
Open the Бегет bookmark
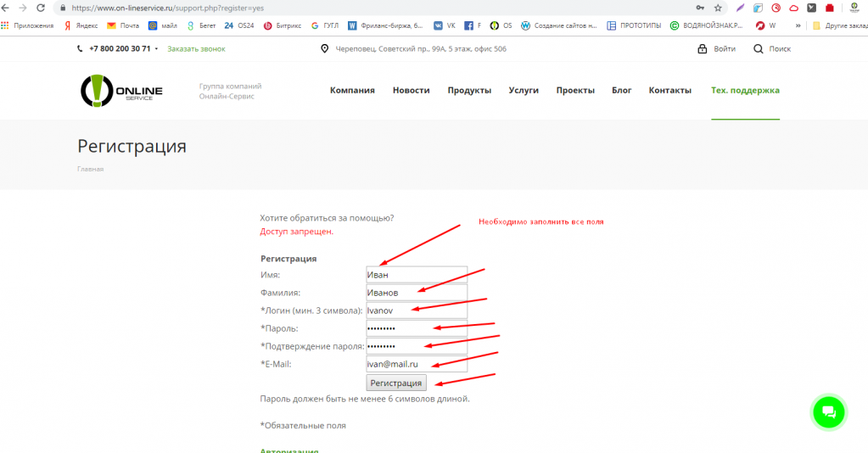201,25
